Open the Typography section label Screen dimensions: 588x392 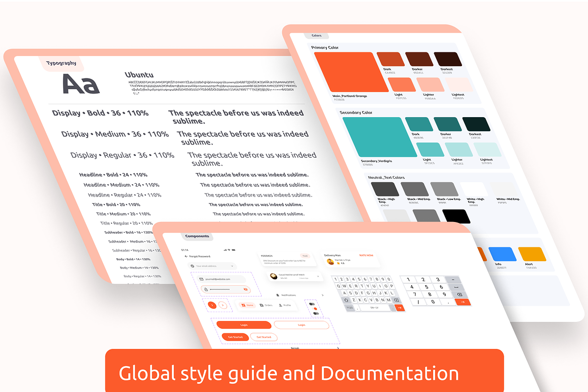pyautogui.click(x=61, y=63)
